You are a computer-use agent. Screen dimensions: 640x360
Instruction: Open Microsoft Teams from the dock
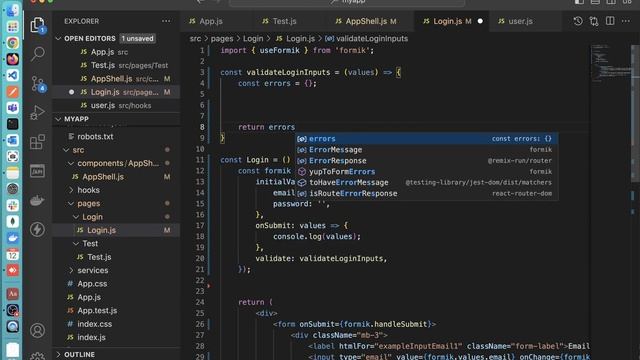(x=12, y=108)
